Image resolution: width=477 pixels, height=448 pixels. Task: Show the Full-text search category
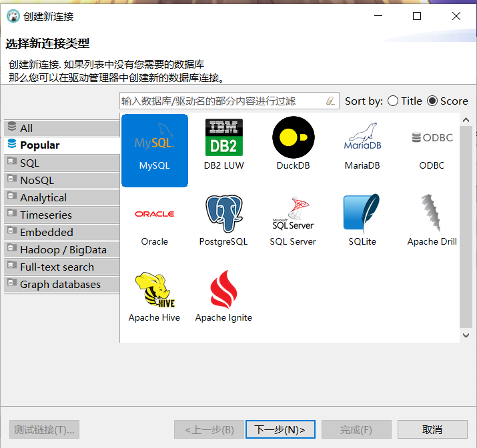(x=62, y=267)
